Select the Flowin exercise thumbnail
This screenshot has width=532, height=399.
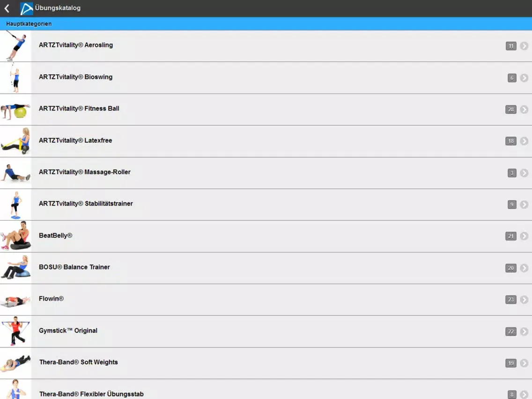coord(15,299)
